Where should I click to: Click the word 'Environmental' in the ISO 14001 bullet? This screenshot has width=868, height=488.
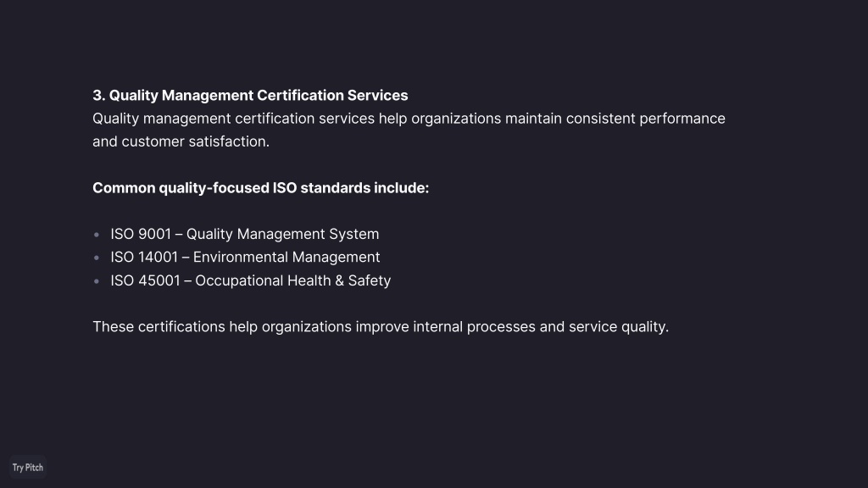coord(240,258)
